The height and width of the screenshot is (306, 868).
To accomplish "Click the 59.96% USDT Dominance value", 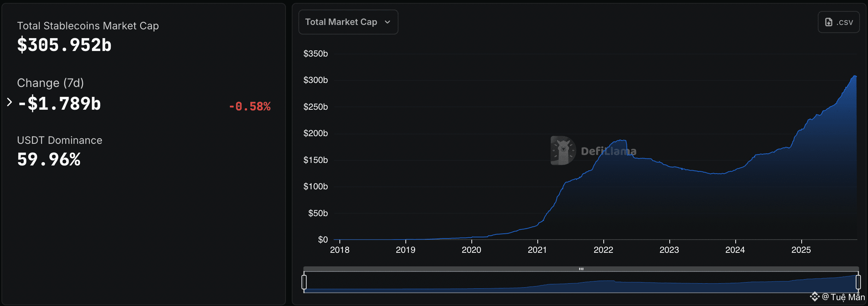I will tap(49, 160).
